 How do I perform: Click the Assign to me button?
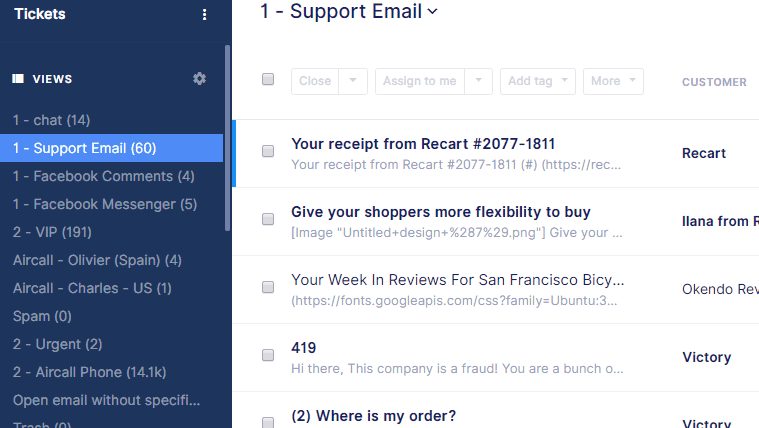(420, 81)
